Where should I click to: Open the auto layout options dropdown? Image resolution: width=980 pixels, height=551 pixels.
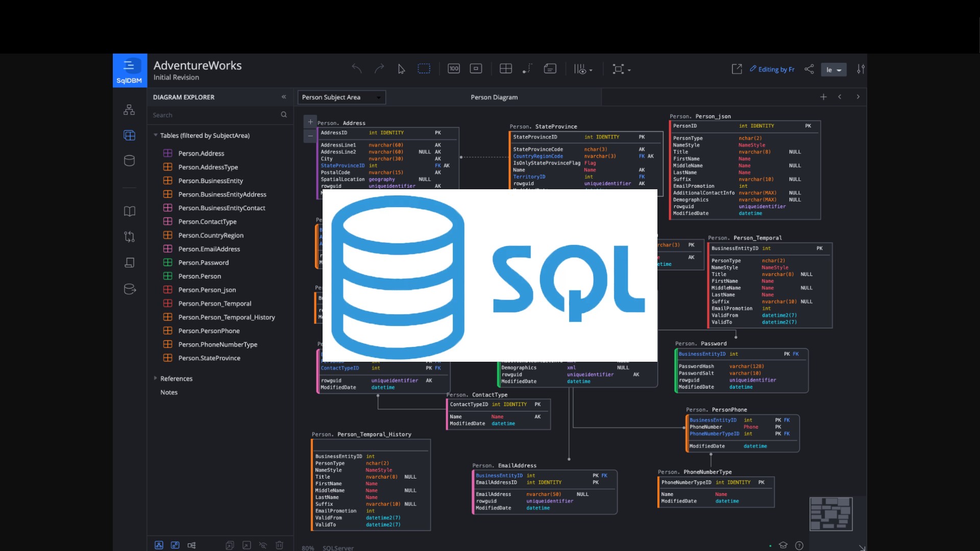[x=621, y=69]
